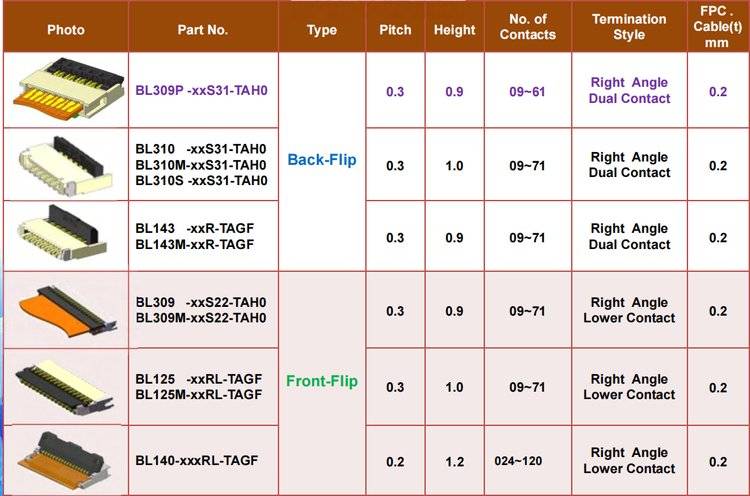Select the Height column header

[454, 29]
